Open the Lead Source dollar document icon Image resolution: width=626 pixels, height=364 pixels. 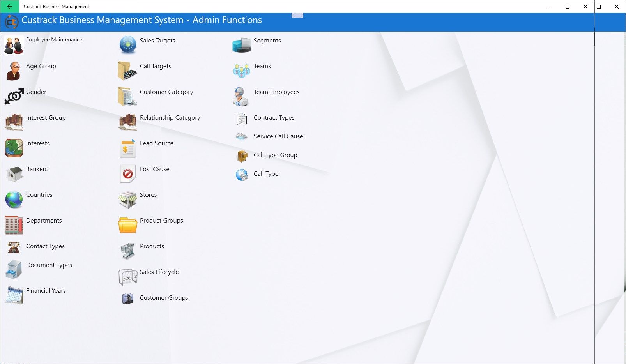[128, 148]
